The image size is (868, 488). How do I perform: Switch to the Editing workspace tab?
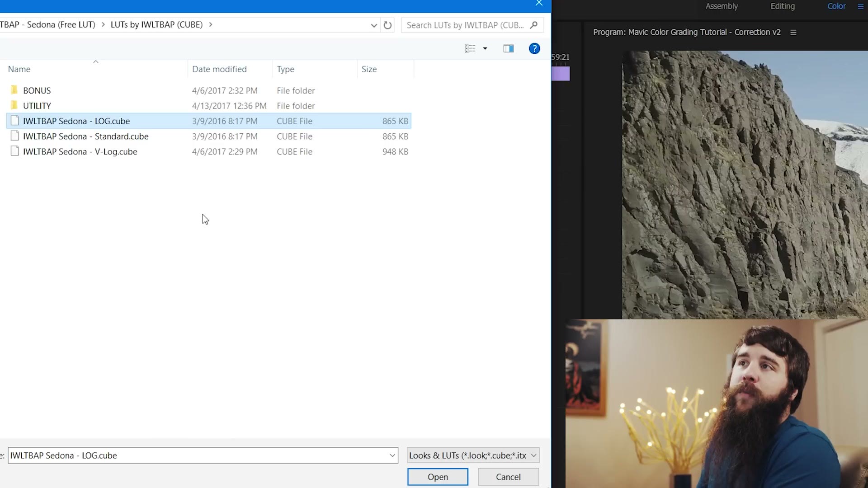tap(783, 6)
